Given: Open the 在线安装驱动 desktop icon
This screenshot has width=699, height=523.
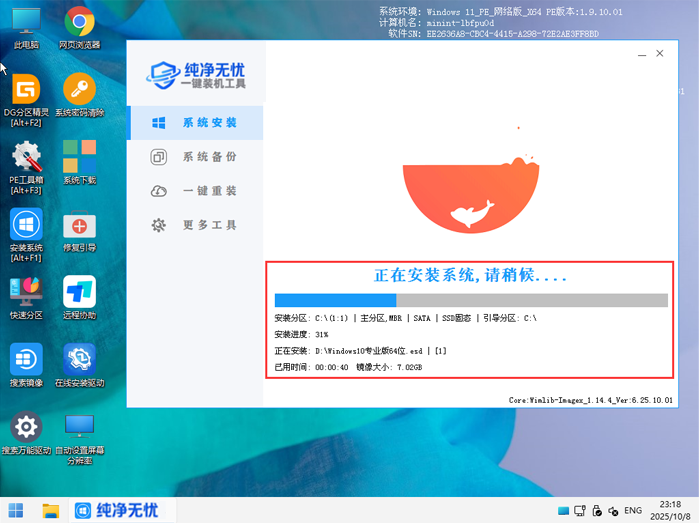Looking at the screenshot, I should tap(79, 360).
